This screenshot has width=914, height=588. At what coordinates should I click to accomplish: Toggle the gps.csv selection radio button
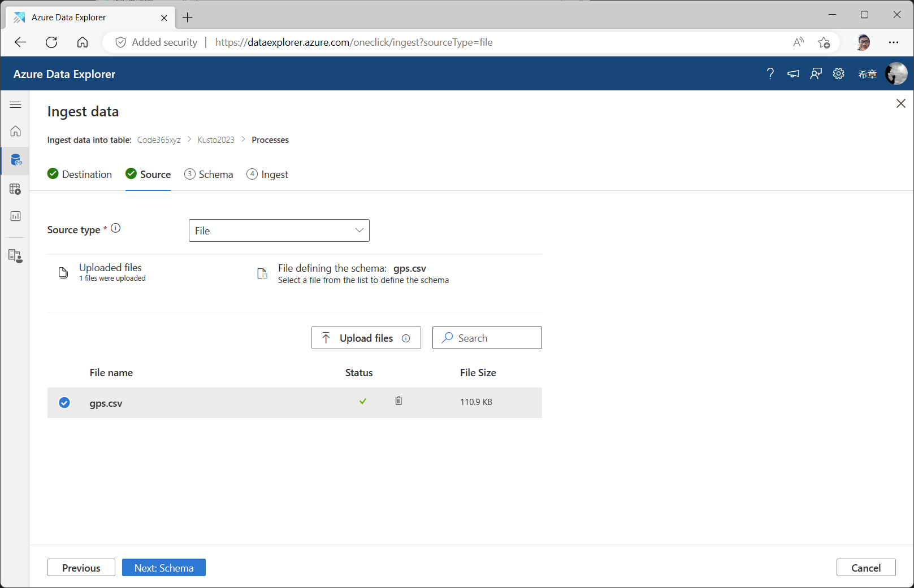[64, 403]
